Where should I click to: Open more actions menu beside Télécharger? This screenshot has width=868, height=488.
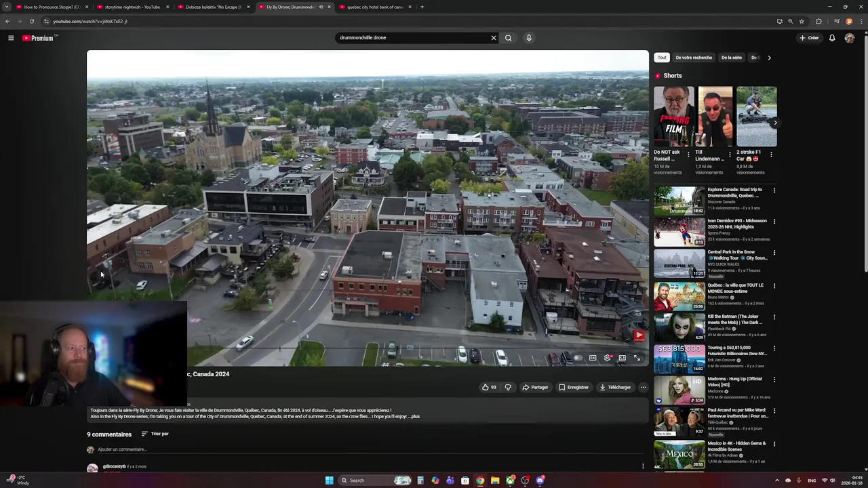(643, 387)
